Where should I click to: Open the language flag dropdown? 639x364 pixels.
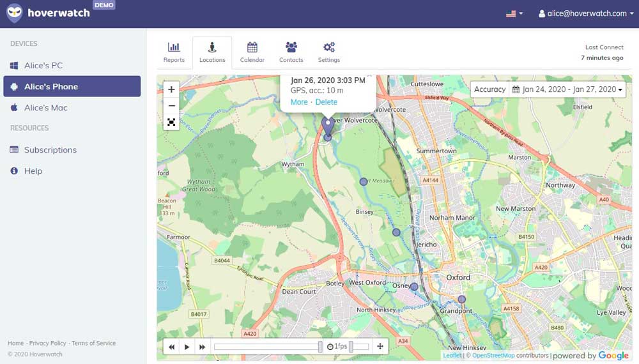[514, 13]
